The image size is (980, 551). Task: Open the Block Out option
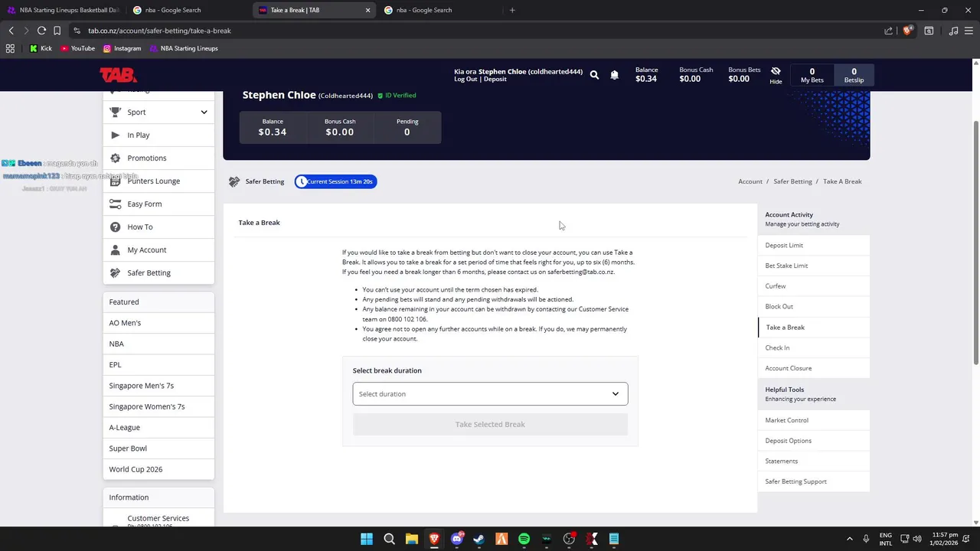pyautogui.click(x=814, y=306)
